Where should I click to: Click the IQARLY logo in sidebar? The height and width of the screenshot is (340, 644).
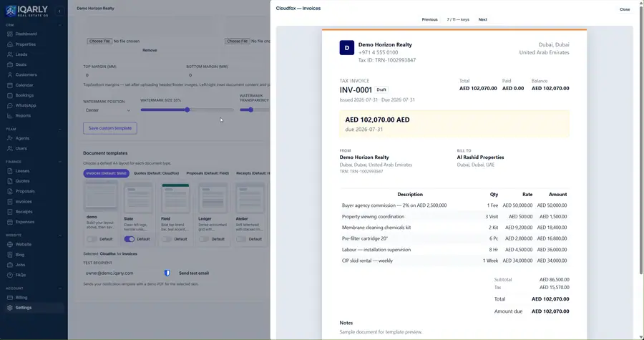point(26,11)
